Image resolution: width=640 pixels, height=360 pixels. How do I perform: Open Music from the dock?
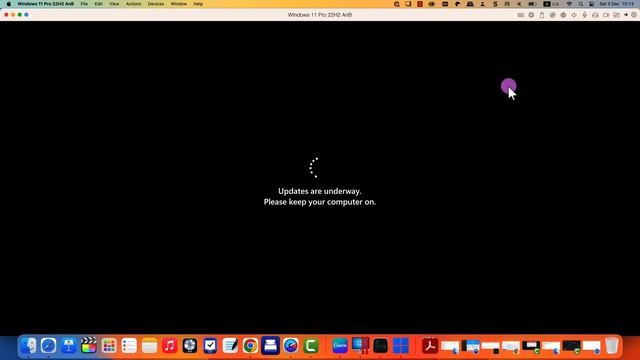tap(169, 346)
